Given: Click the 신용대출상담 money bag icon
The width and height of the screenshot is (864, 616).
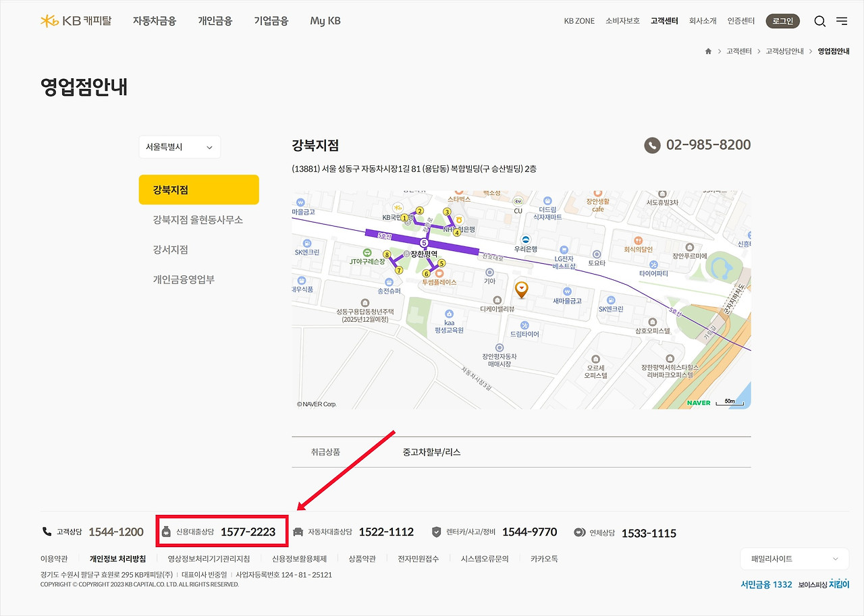Looking at the screenshot, I should tap(166, 532).
